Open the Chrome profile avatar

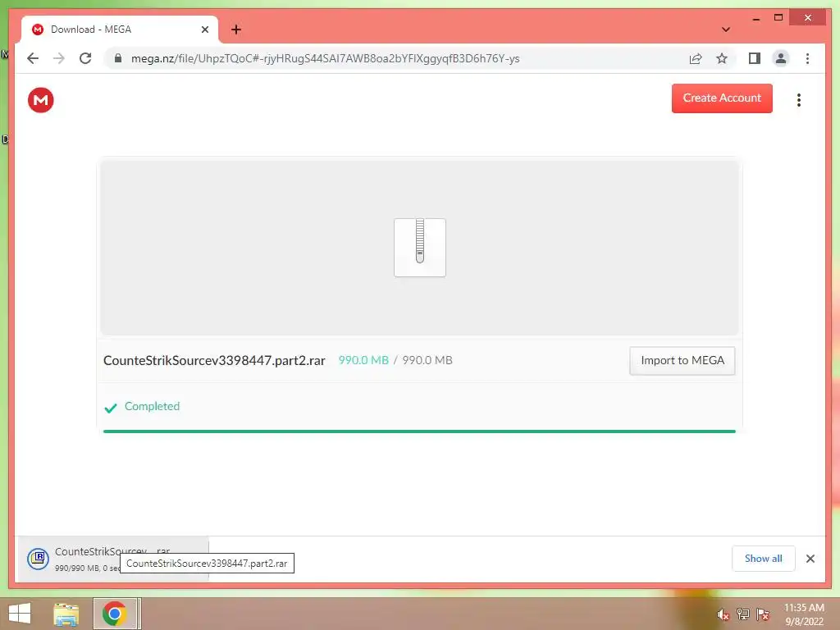tap(781, 58)
